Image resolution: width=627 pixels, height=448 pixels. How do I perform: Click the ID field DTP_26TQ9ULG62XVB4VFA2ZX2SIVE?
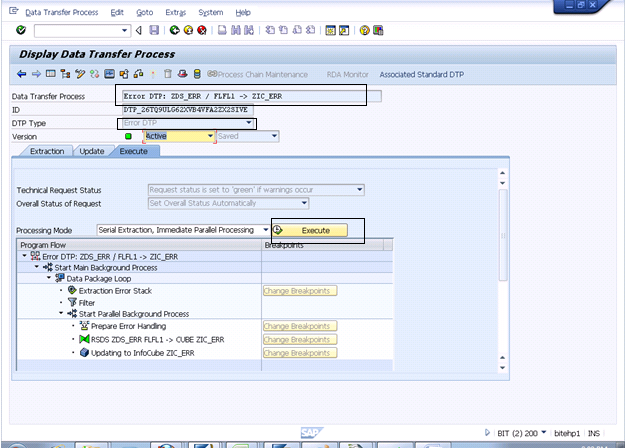tap(188, 110)
